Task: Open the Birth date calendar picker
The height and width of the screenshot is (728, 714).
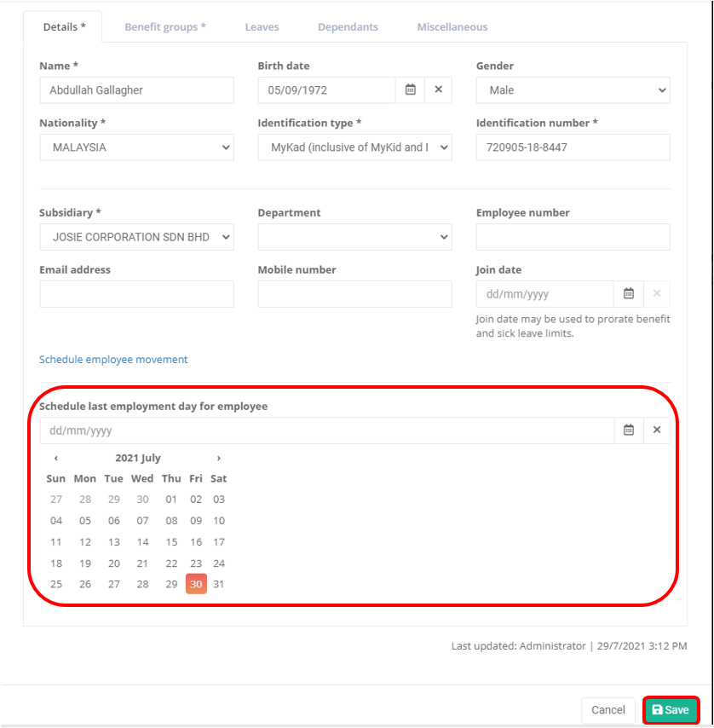Action: (410, 90)
